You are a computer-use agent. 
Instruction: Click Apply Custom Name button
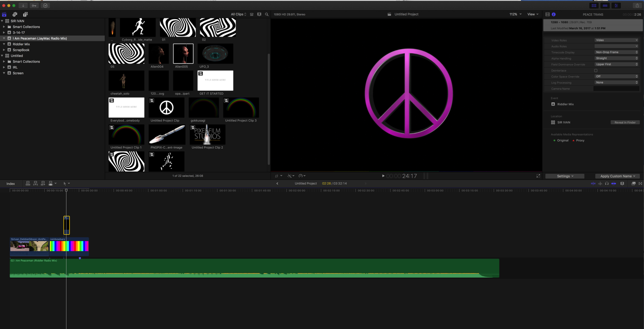618,176
